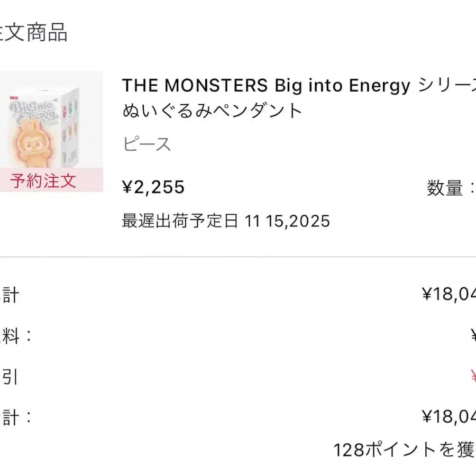476x476 pixels.
Task: Click the shipping fee yen amount
Action: coord(472,335)
